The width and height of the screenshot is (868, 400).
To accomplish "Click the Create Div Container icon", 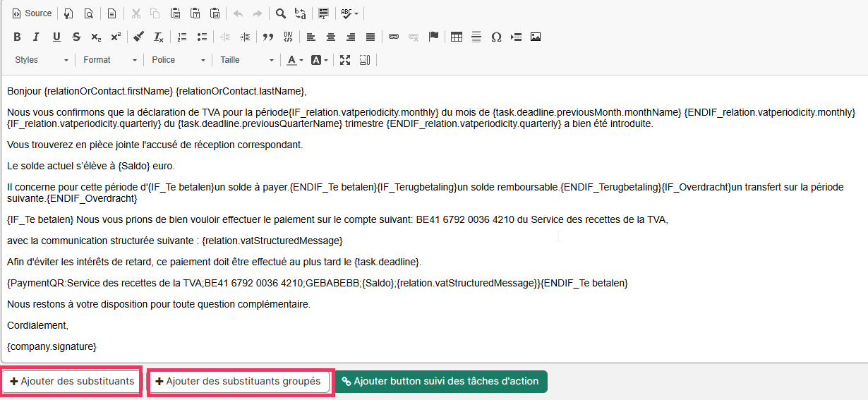I will [x=288, y=37].
